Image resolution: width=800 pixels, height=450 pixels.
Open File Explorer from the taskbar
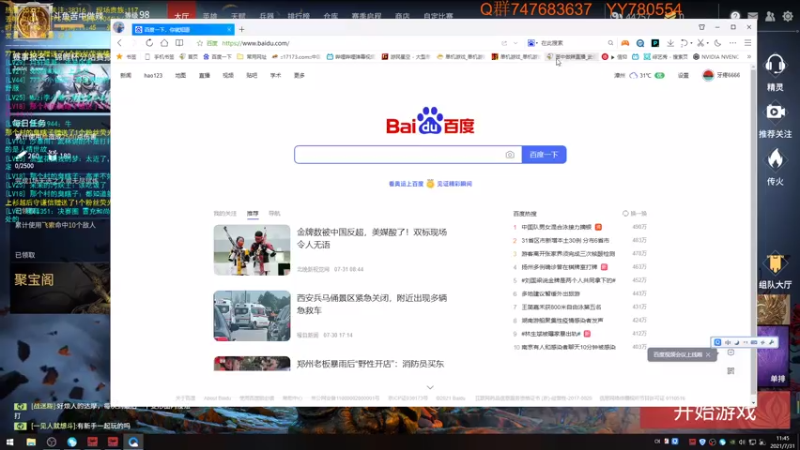click(31, 442)
